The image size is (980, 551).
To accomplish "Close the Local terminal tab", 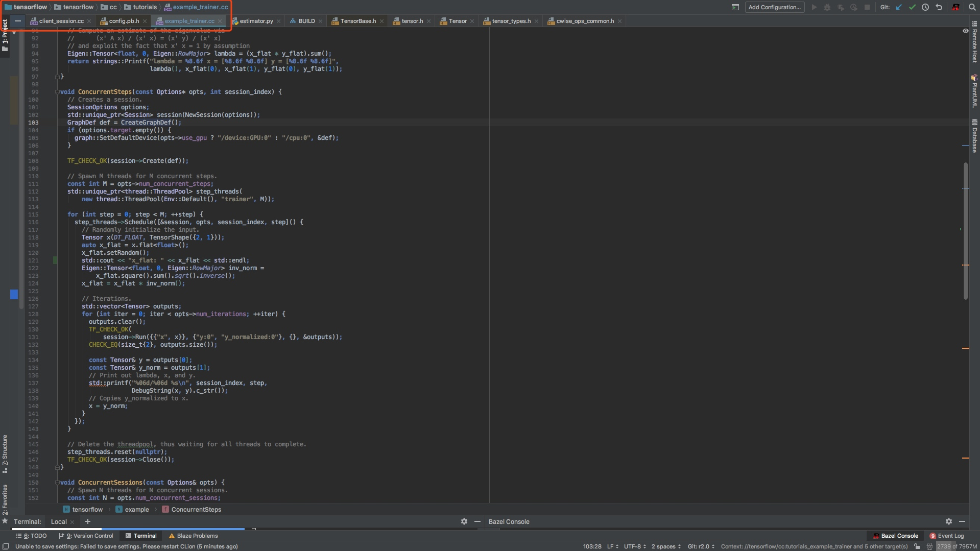I will coord(72,522).
